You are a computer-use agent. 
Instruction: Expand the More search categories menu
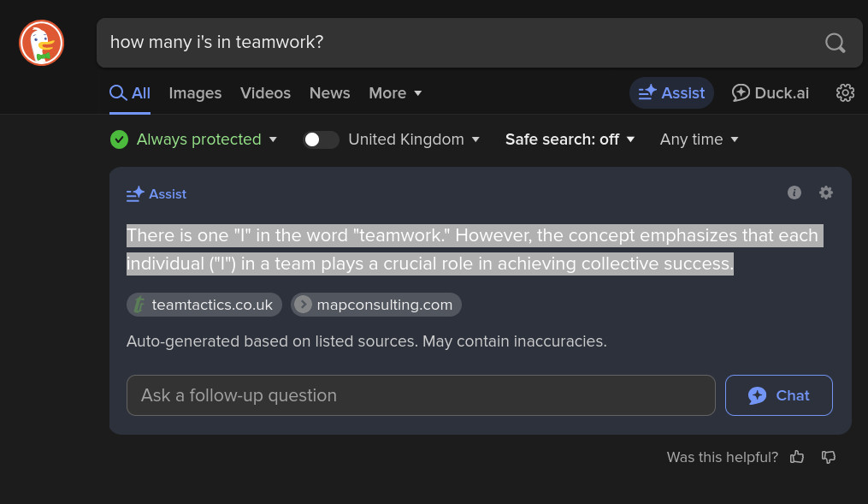click(x=395, y=93)
